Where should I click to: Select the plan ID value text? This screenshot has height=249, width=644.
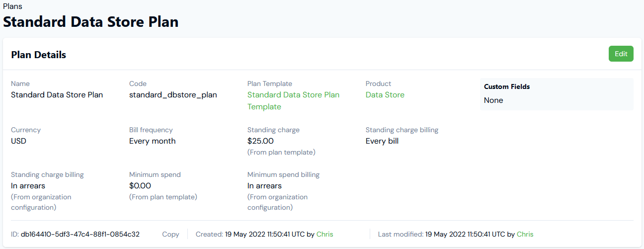click(x=80, y=234)
